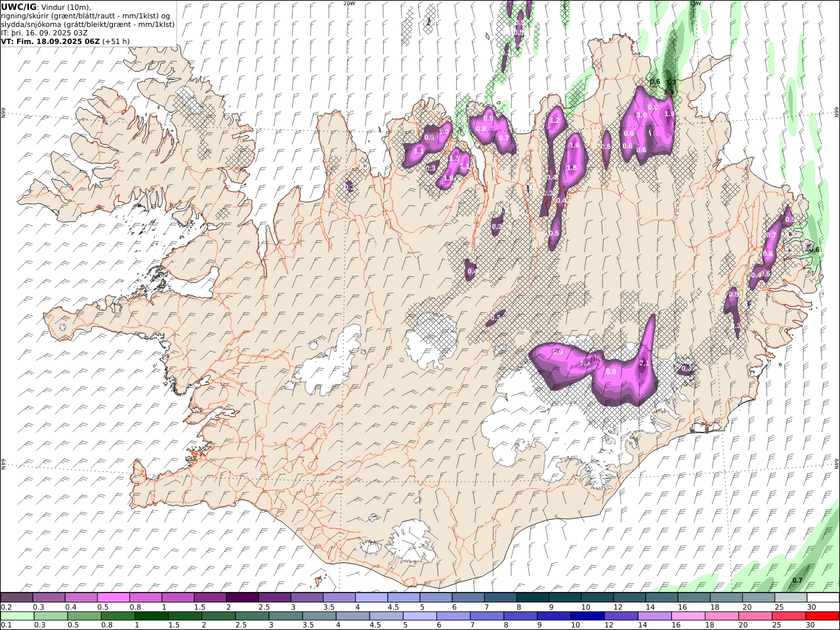Pick the darkest green swatch at 1 in rain scale
The height and width of the screenshot is (630, 840).
click(152, 616)
